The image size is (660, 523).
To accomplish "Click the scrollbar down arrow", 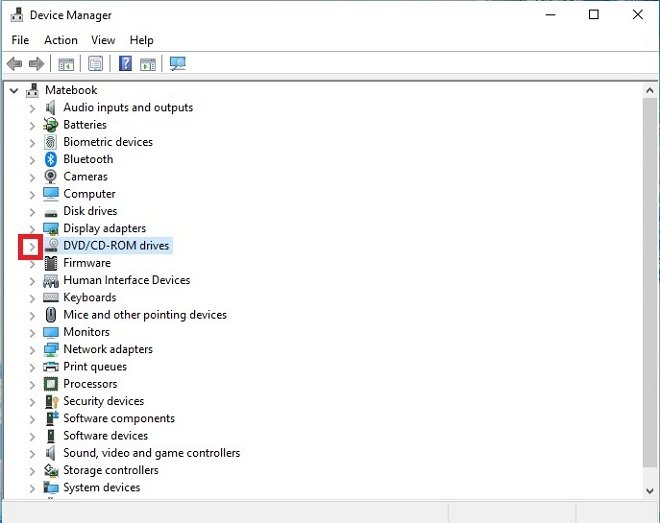I will (649, 491).
